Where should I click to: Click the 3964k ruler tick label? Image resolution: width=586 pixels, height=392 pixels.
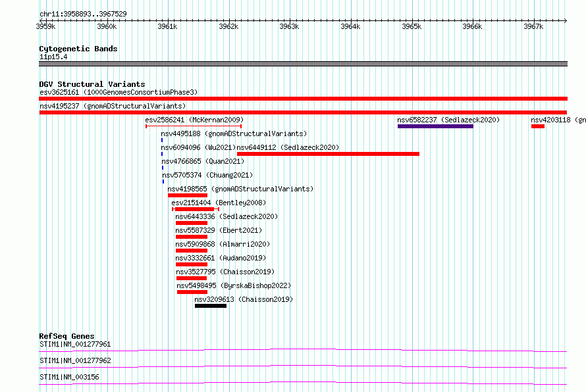coord(350,26)
